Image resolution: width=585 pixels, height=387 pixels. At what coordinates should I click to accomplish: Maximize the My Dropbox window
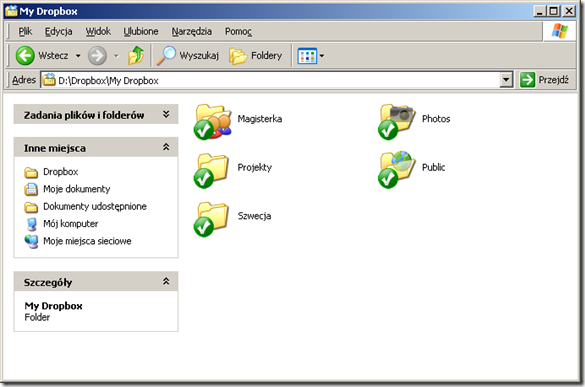(x=554, y=11)
